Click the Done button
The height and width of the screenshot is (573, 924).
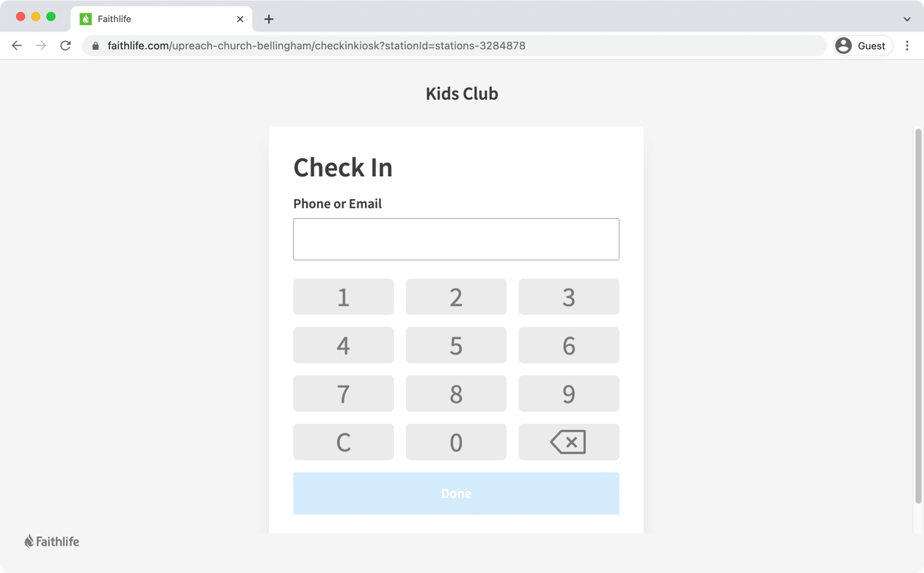coord(456,494)
